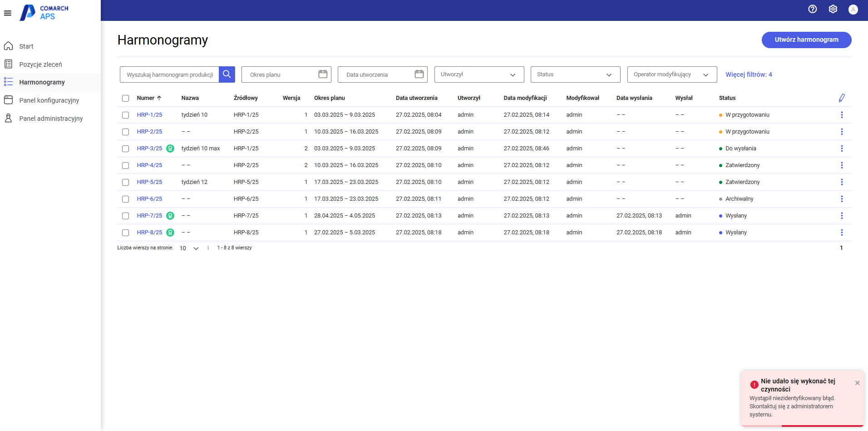Viewport: 868px width, 431px height.
Task: Tick the checkbox for HRP-1/25
Action: pos(126,115)
